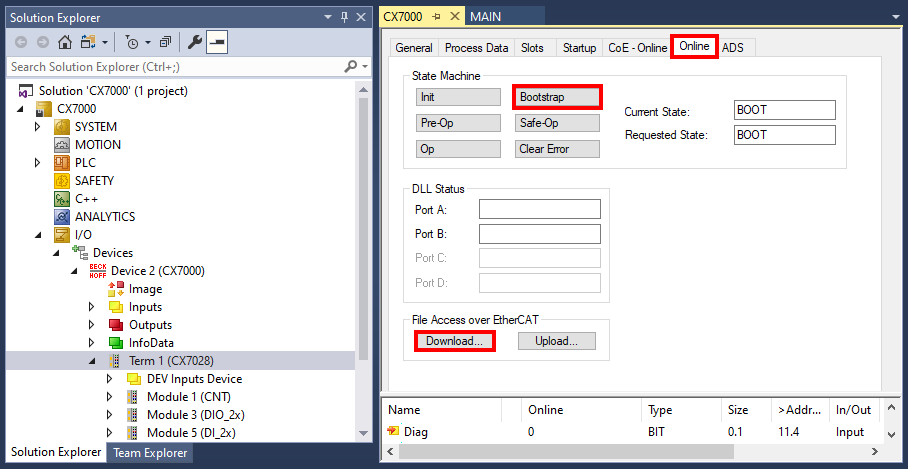908x469 pixels.
Task: Collapse the Device 2 (CX7000) node
Action: click(75, 271)
